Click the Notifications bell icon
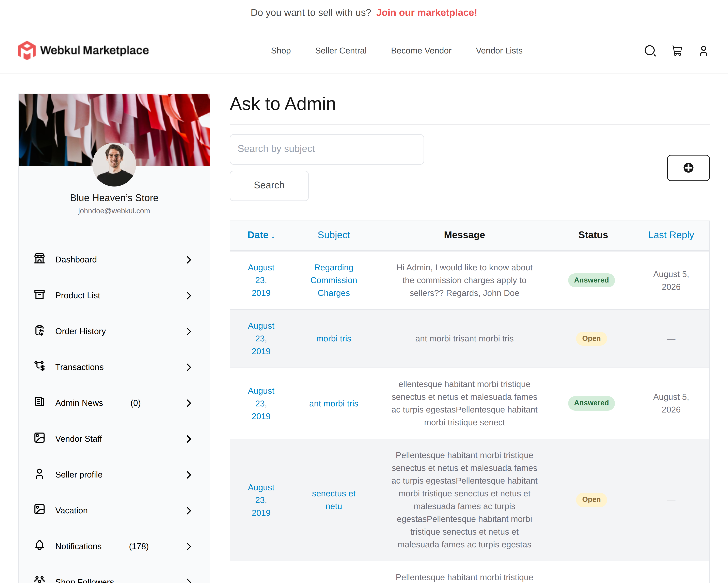Screen dimensions: 728x583 pyautogui.click(x=39, y=545)
